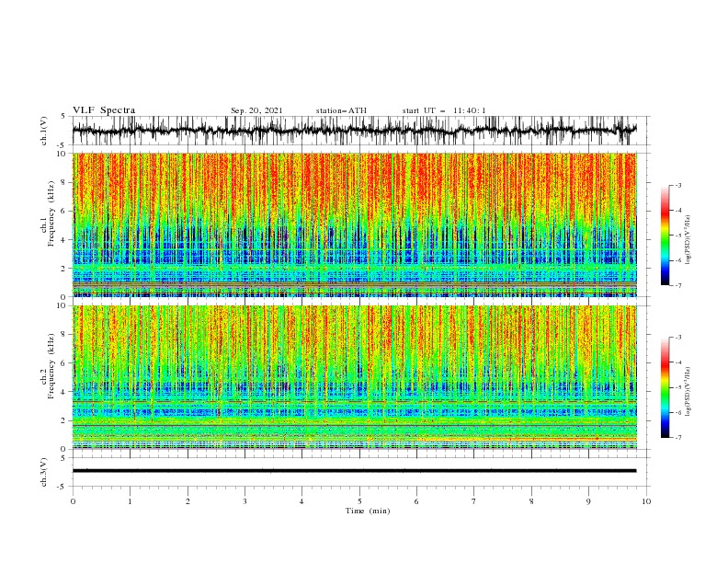This screenshot has height=563, width=728.
Task: Click time axis tick label "10"
Action: 646,501
